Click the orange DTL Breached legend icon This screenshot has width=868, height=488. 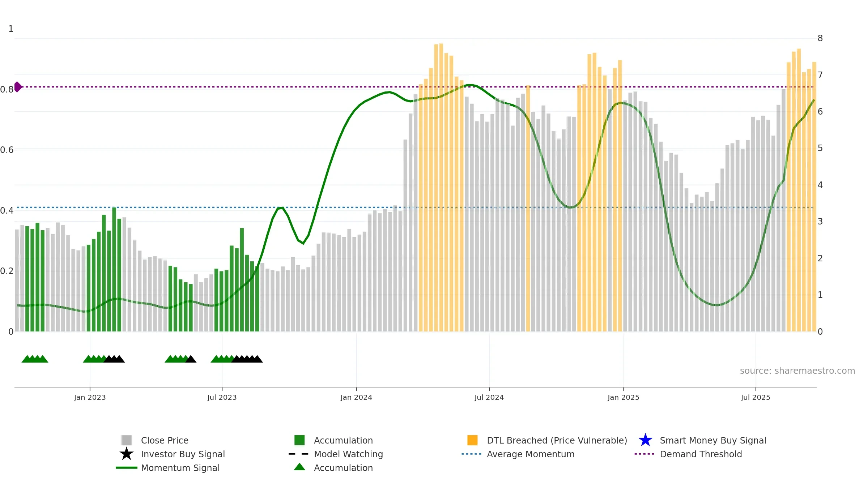pyautogui.click(x=472, y=440)
